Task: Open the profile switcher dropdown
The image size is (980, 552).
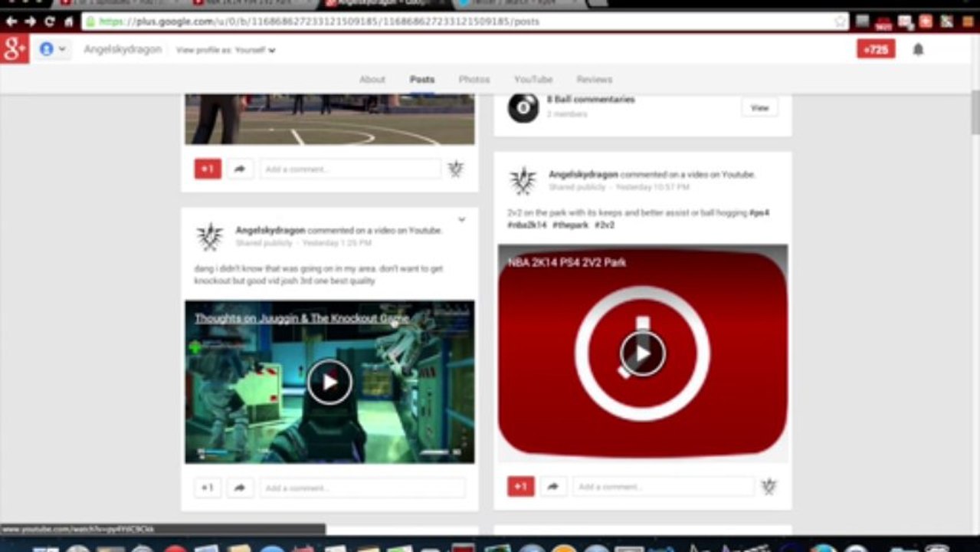Action: click(x=52, y=49)
